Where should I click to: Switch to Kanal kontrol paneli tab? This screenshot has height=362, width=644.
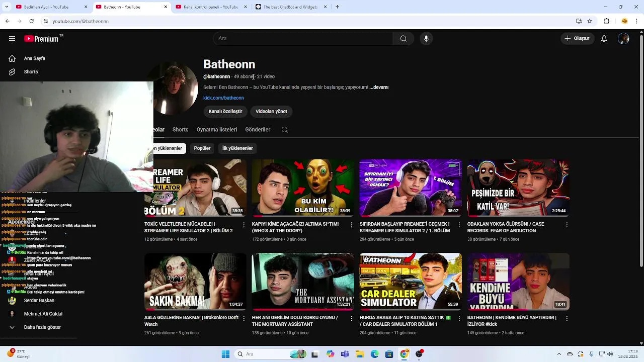210,7
